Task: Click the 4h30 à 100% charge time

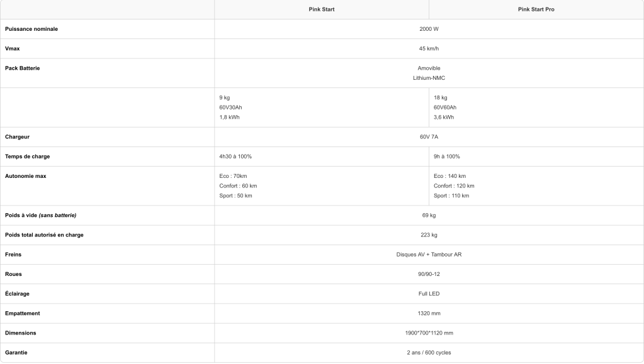Action: [x=235, y=156]
